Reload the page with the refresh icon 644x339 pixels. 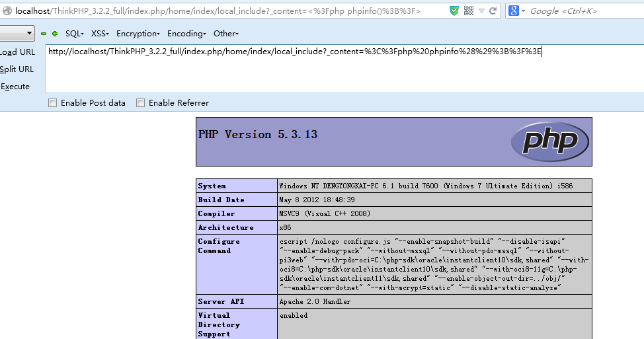[x=493, y=11]
